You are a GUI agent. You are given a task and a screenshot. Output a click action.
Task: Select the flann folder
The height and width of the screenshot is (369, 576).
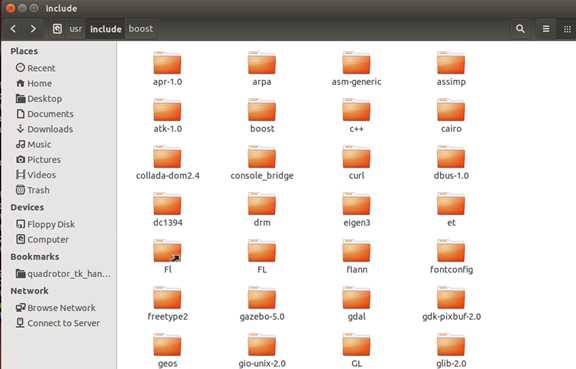pyautogui.click(x=356, y=257)
